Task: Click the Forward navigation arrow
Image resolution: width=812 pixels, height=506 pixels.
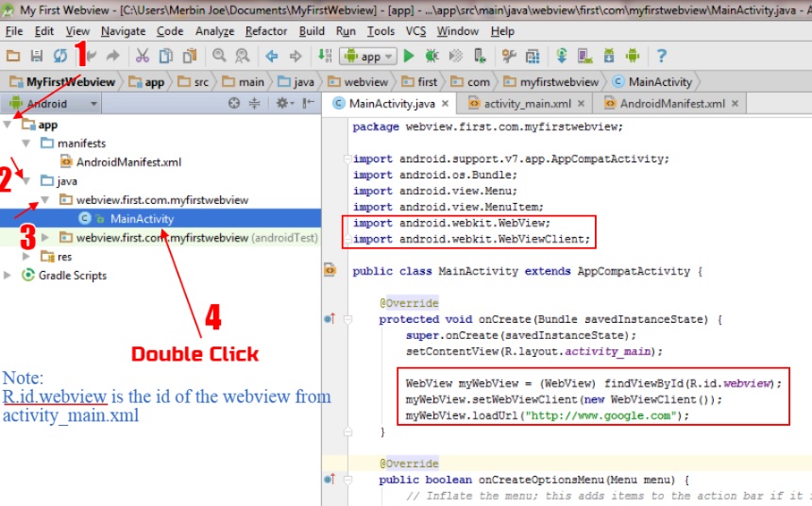Action: [x=296, y=56]
